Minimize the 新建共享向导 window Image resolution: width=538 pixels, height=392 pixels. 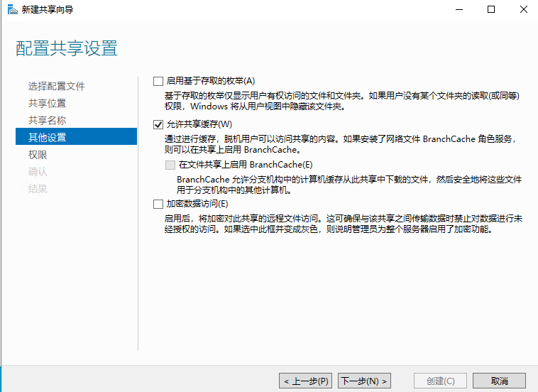[x=458, y=10]
